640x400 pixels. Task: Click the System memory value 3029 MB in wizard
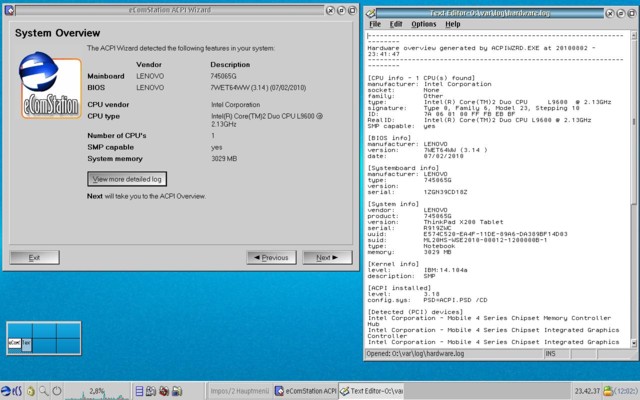[x=224, y=158]
